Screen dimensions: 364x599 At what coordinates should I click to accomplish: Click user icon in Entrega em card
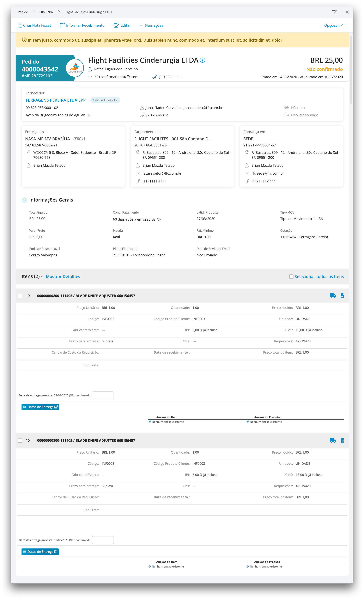[x=28, y=165]
